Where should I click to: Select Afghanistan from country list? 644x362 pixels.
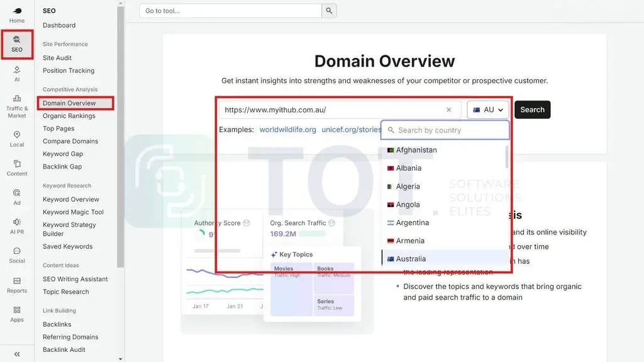pos(444,150)
